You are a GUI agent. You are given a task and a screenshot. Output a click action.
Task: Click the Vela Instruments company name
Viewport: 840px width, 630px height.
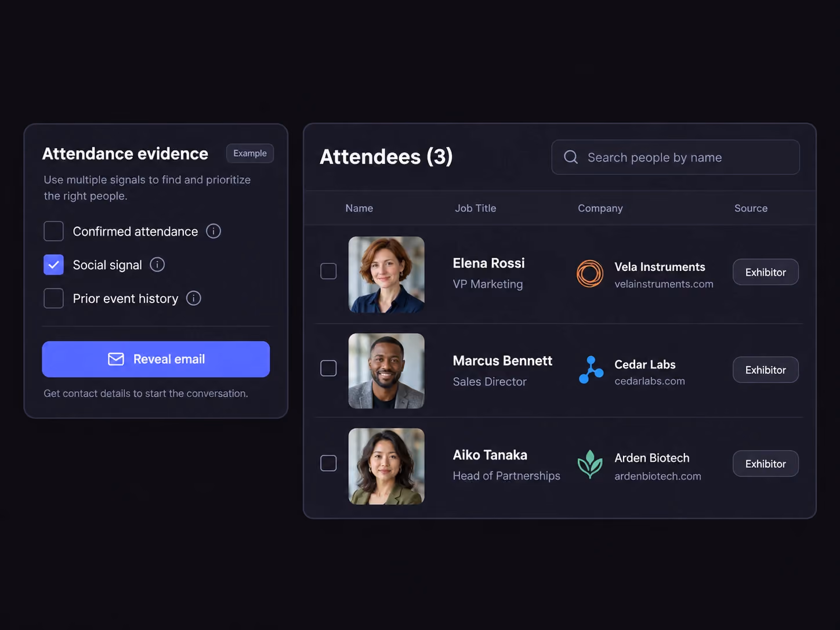(660, 267)
